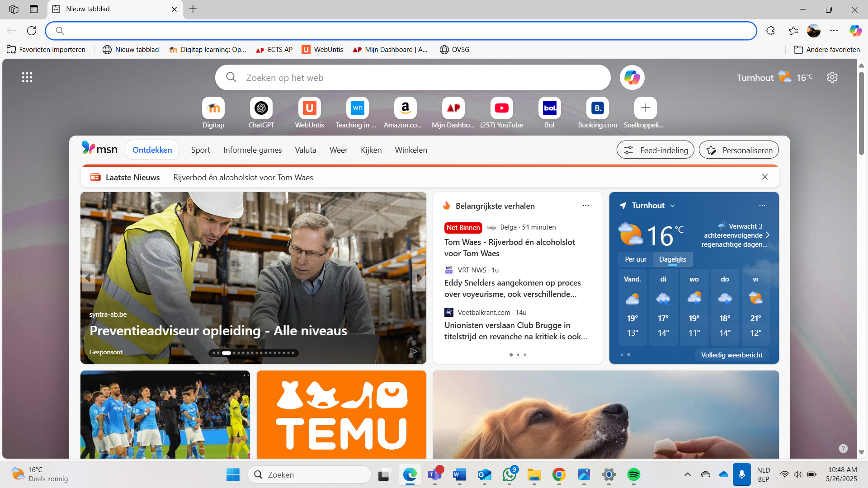Screen dimensions: 868x488
Task: Open the Andere favorieten folder
Action: (827, 50)
